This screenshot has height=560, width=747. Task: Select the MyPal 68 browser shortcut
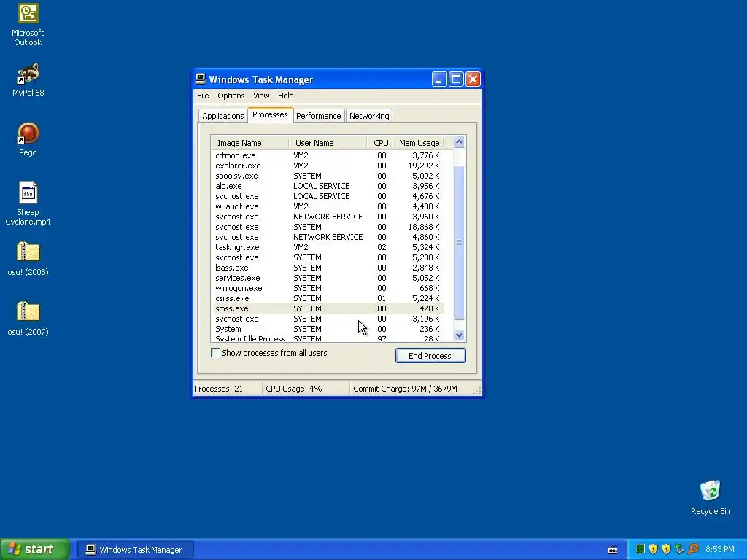28,80
